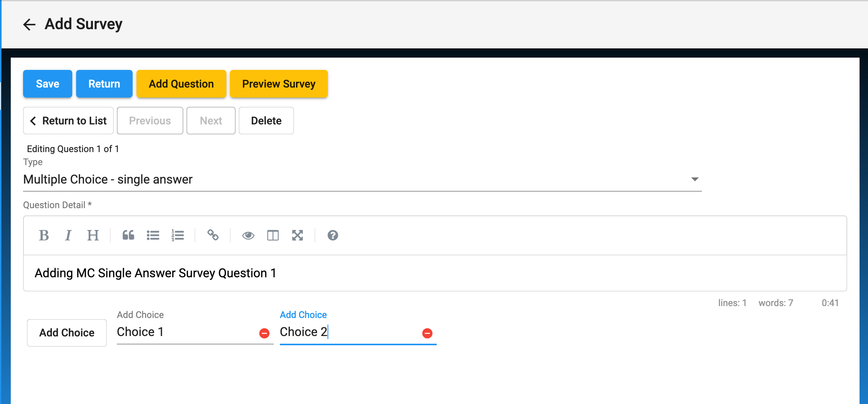This screenshot has height=404, width=868.
Task: Click the Preview Survey button
Action: (279, 84)
